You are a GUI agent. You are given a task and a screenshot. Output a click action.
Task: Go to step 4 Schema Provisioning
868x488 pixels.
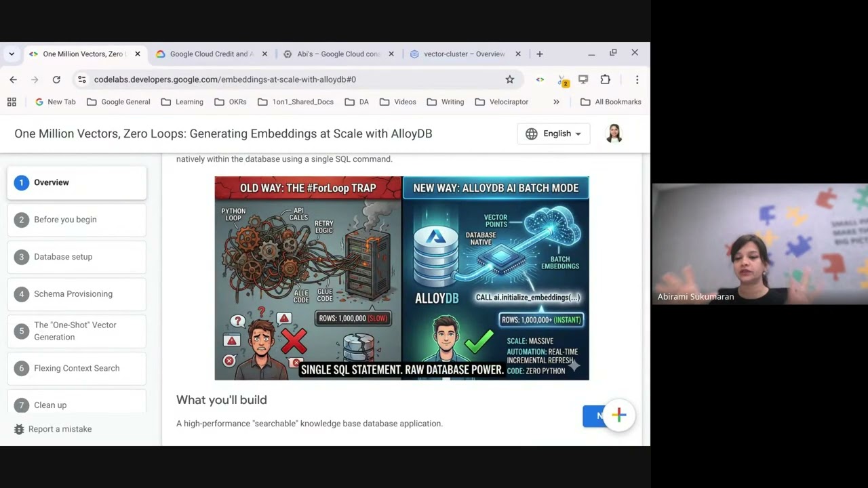tap(77, 294)
